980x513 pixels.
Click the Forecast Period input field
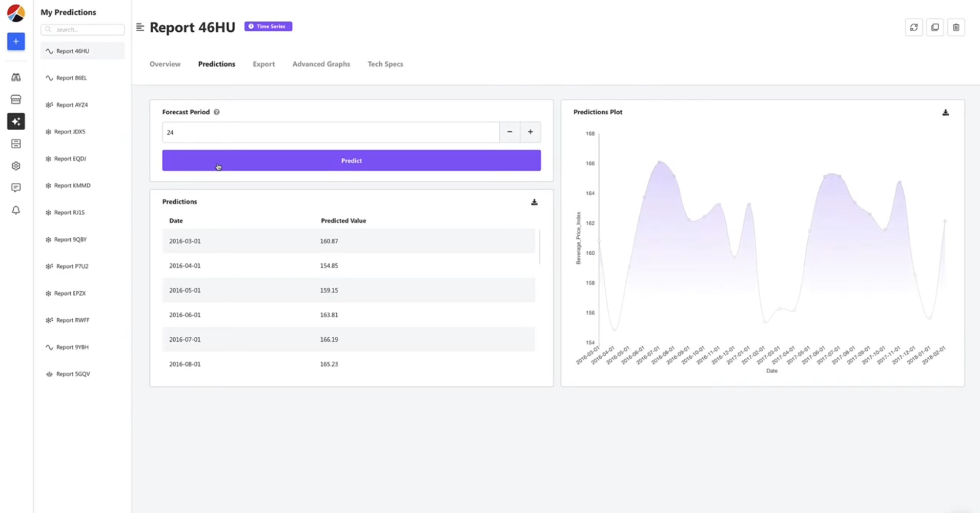(331, 132)
